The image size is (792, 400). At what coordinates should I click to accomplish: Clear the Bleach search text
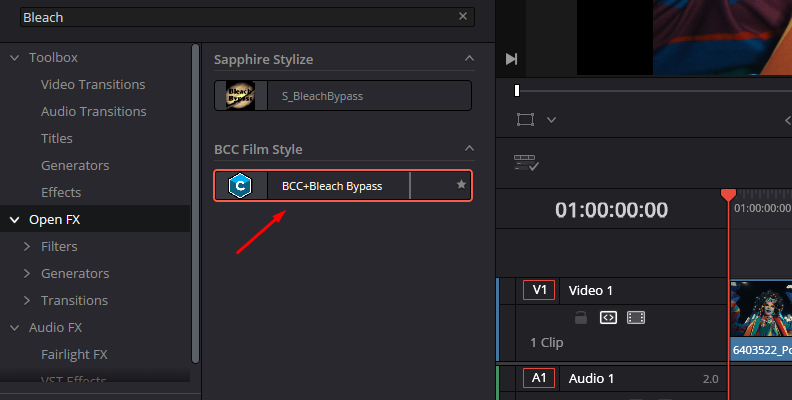pos(463,17)
